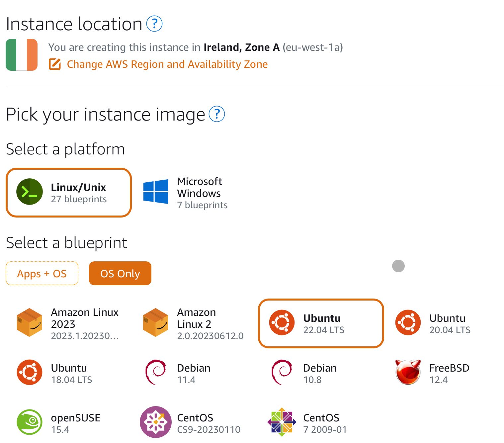This screenshot has width=504, height=443.
Task: Click the Ubuntu 18.04 LTS logo
Action: point(30,372)
